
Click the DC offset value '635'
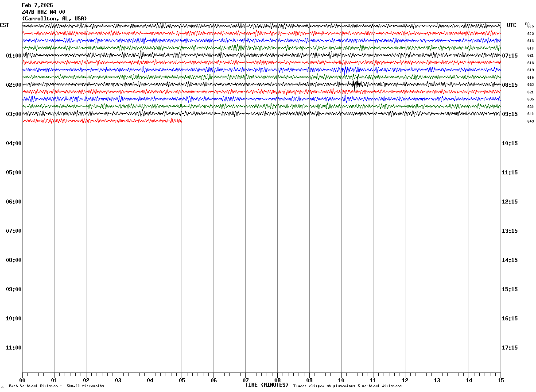[x=530, y=99]
